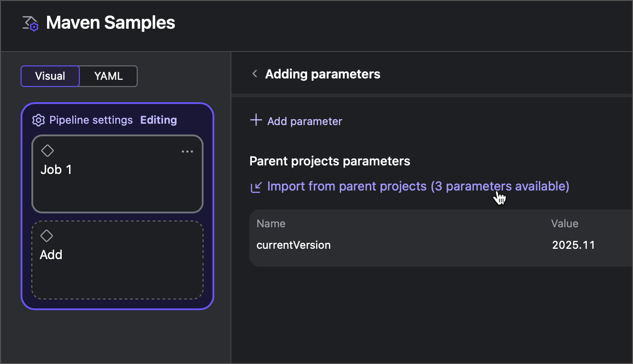Click Add to create a new job
Screen dimensions: 633x364
(117, 260)
